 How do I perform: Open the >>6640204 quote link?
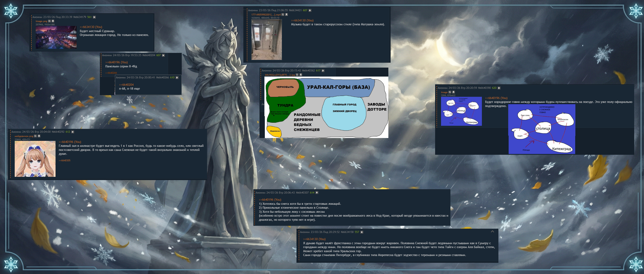126,85
